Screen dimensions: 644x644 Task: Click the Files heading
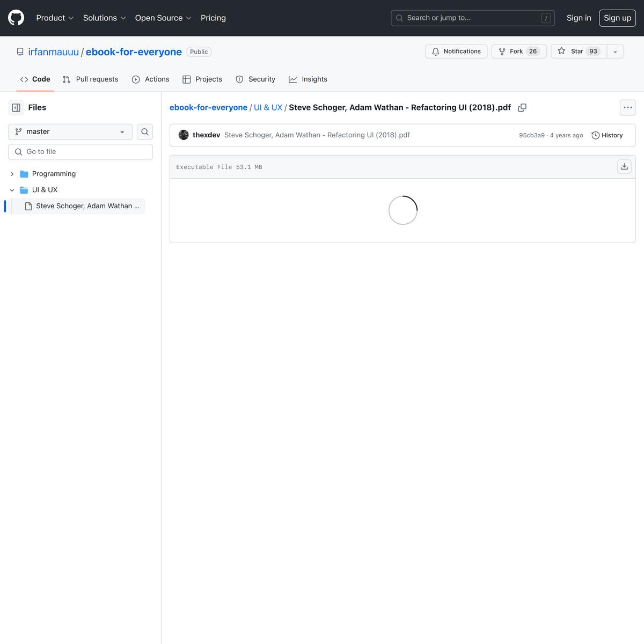(37, 107)
